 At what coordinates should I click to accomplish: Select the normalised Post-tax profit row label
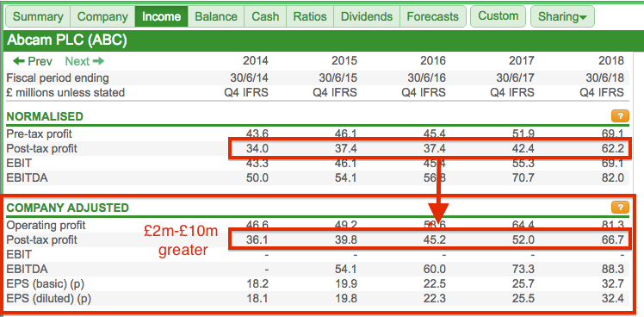[42, 148]
